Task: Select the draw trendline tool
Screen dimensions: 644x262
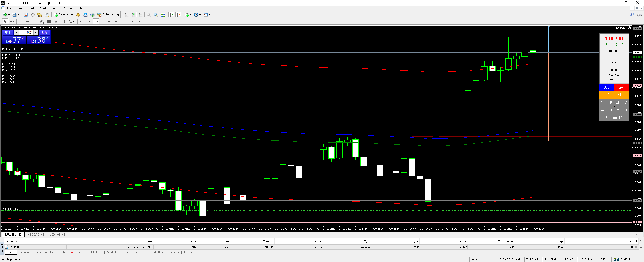Action: coord(35,22)
